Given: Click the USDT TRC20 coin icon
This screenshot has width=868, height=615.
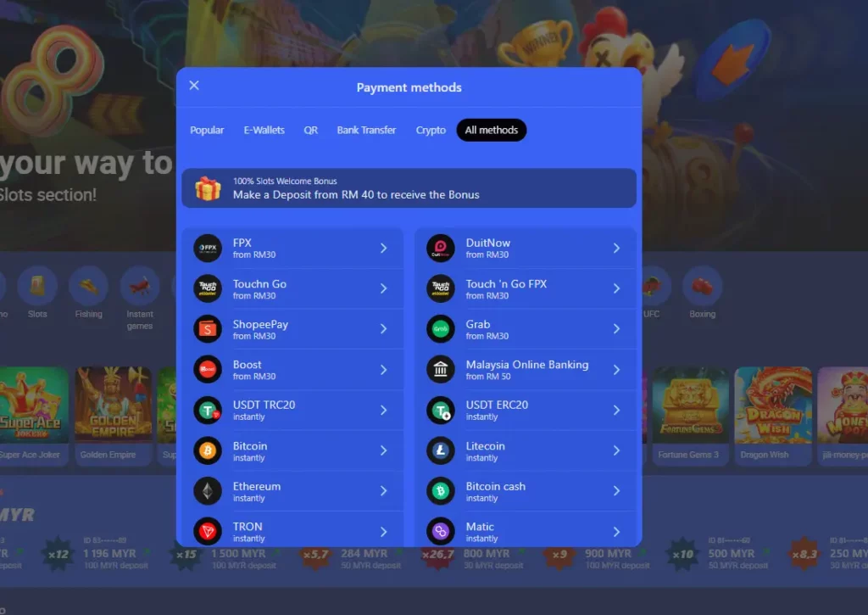Looking at the screenshot, I should [208, 410].
